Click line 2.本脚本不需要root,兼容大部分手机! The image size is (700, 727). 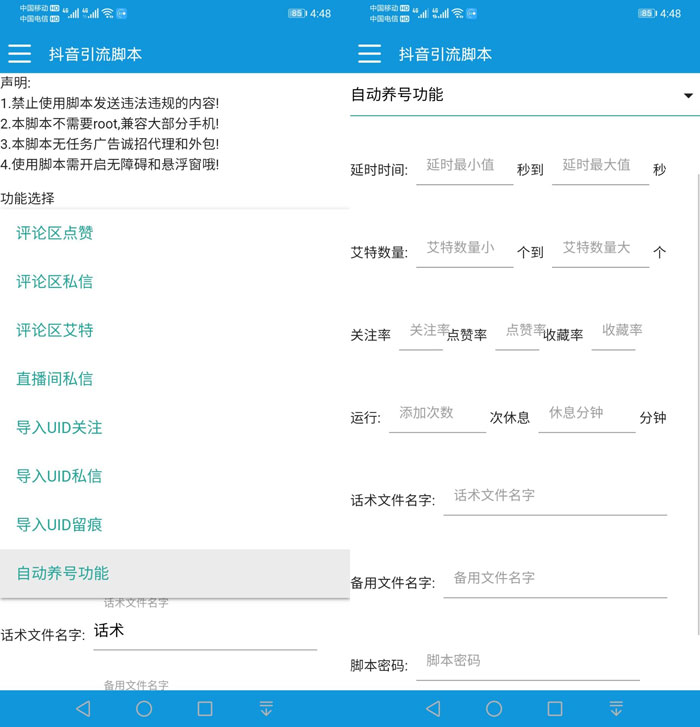pyautogui.click(x=109, y=123)
